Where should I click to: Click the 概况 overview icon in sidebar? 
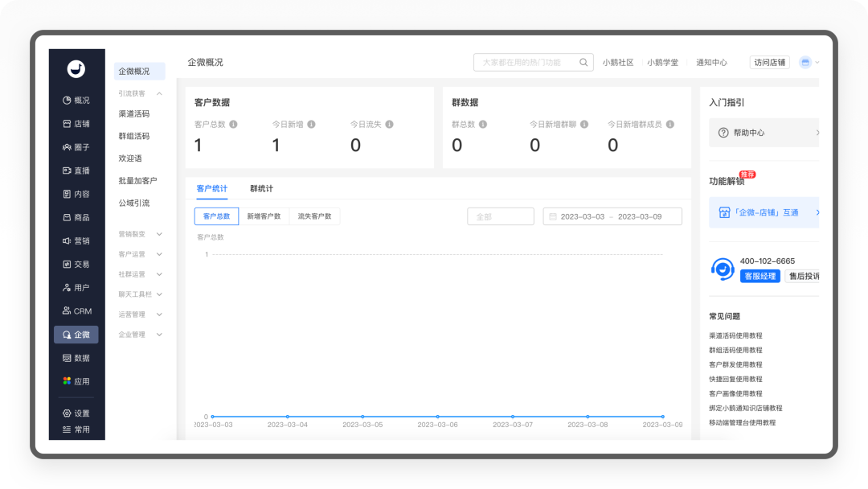pyautogui.click(x=68, y=101)
